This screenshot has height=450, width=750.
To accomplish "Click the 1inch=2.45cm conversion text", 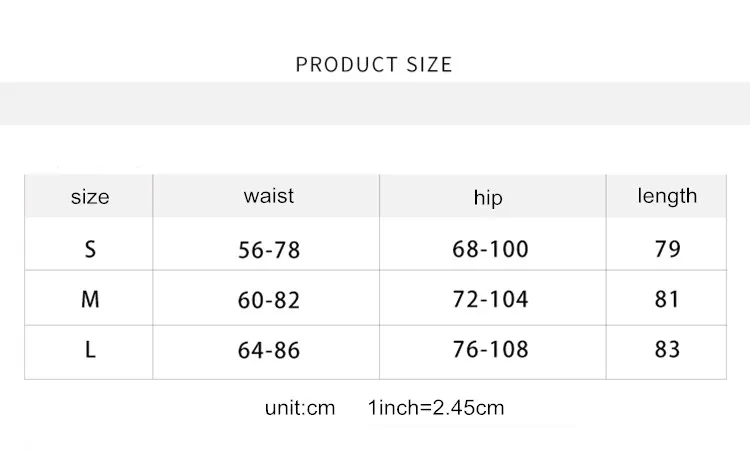I will (x=436, y=408).
